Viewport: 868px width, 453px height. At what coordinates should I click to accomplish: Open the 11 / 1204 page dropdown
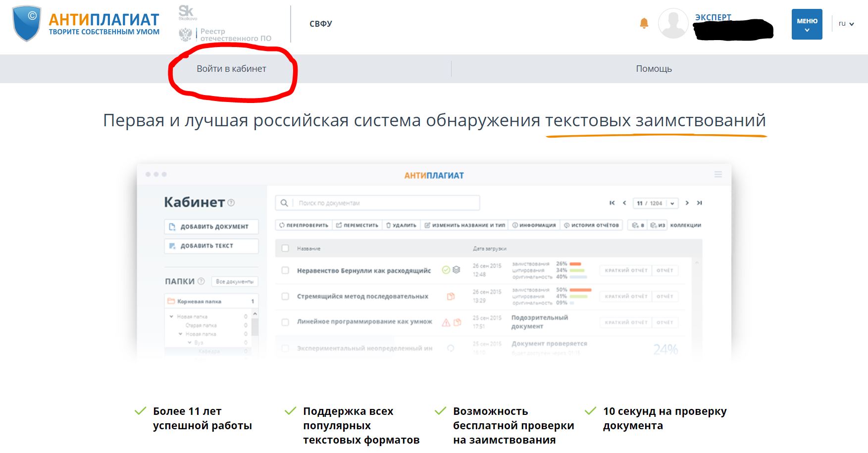click(x=656, y=203)
